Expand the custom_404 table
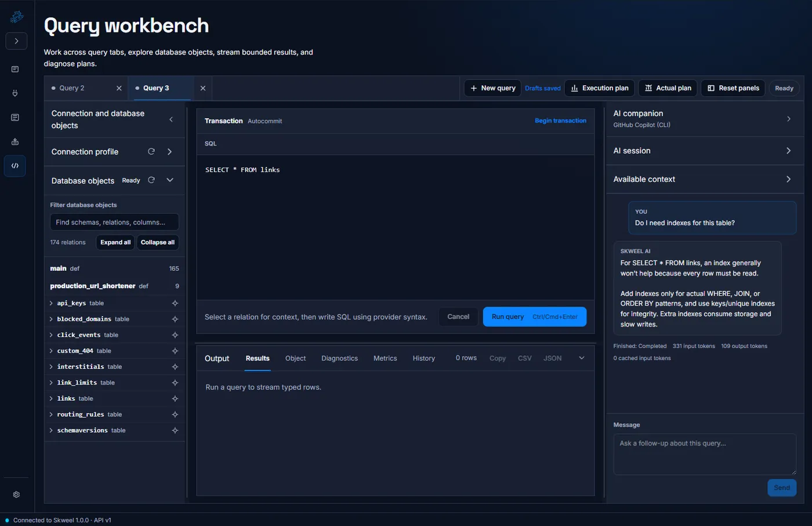 51,351
